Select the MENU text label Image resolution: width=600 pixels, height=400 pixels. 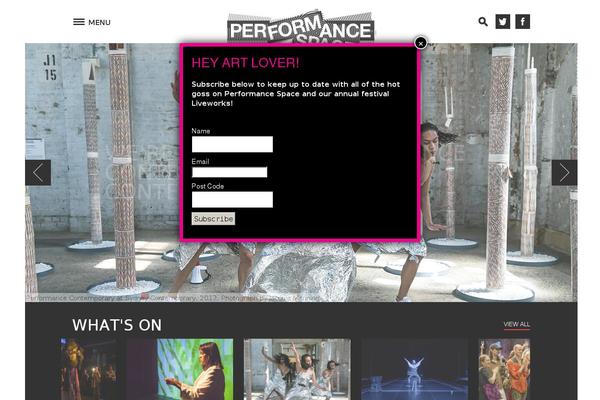click(x=99, y=22)
